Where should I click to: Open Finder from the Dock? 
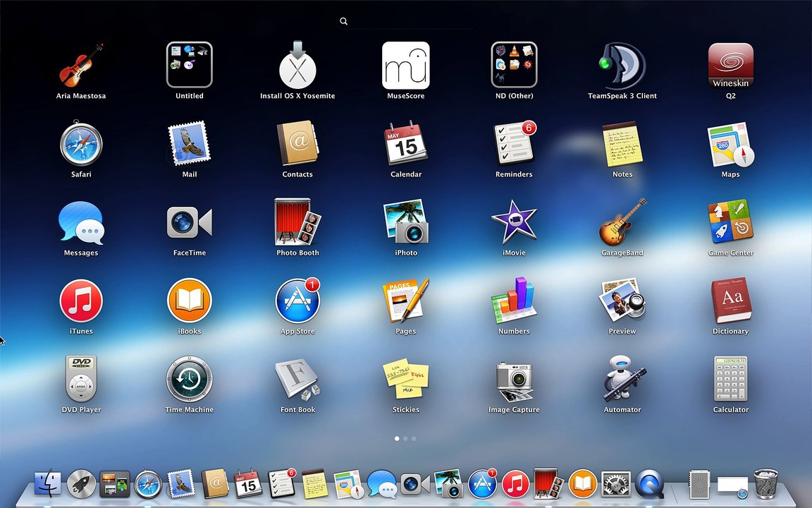[x=48, y=484]
